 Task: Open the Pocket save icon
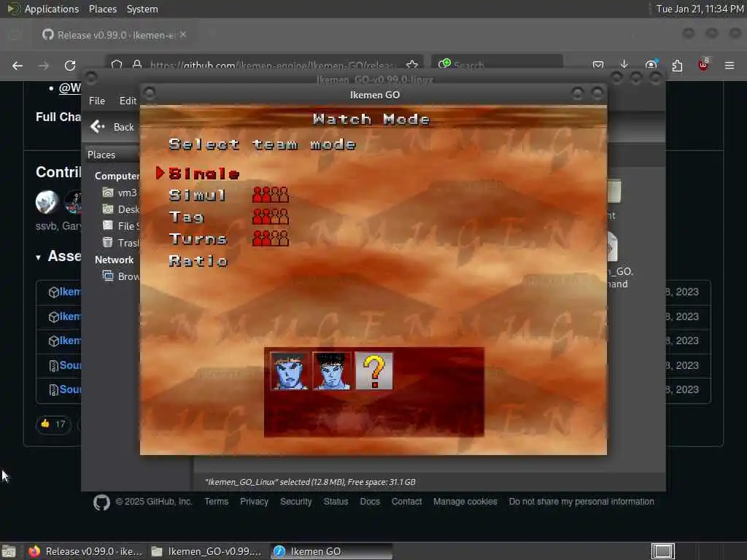(598, 65)
